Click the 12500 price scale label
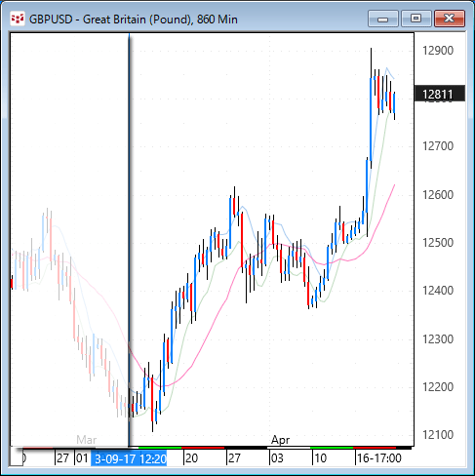Viewport: 475px width, 476px height. (438, 243)
